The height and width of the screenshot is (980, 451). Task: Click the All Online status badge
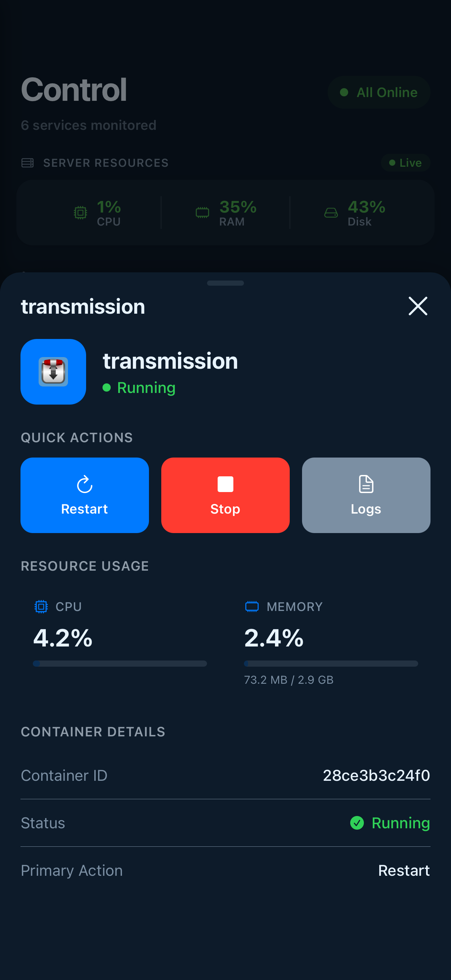tap(379, 92)
